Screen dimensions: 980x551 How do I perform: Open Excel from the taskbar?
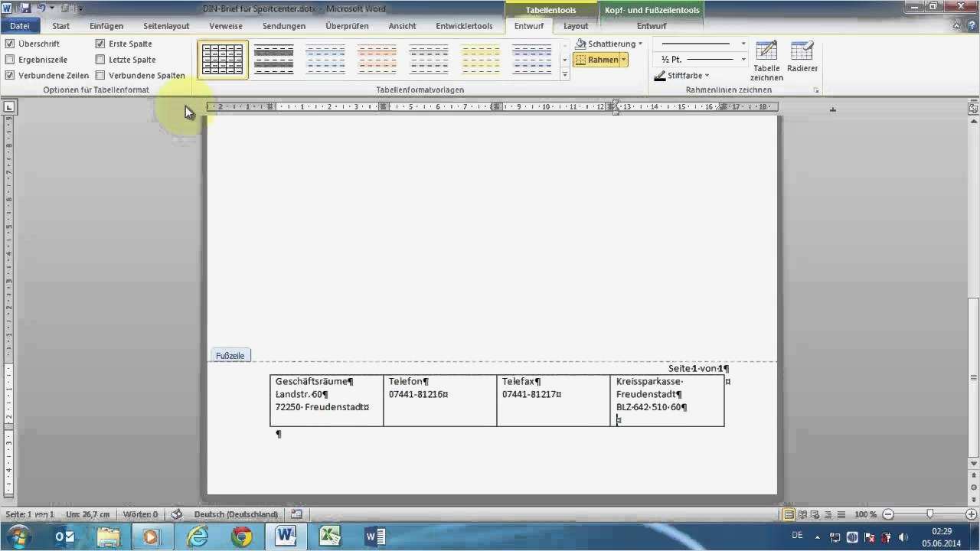pos(329,535)
